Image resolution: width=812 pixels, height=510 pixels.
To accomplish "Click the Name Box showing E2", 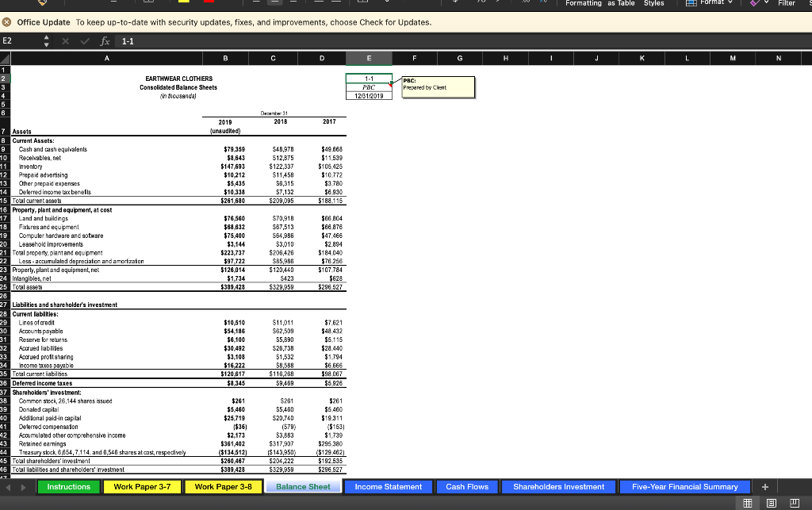I will (x=21, y=41).
